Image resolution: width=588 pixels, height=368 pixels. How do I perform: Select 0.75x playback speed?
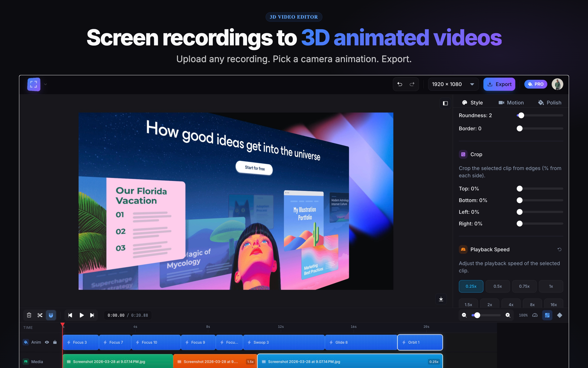[x=524, y=286]
